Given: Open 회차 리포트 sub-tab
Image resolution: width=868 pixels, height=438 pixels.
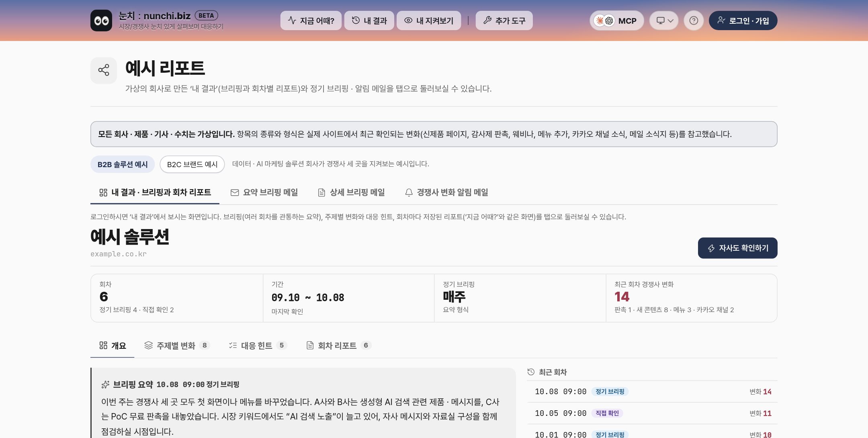Looking at the screenshot, I should click(338, 346).
